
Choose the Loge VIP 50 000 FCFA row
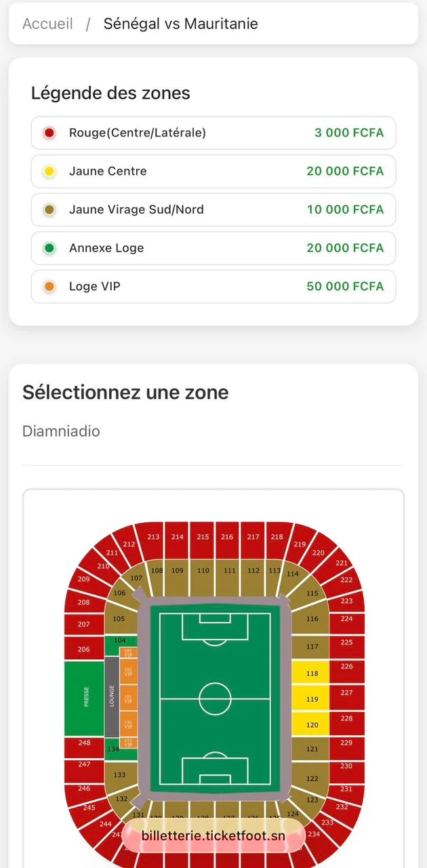tap(213, 287)
